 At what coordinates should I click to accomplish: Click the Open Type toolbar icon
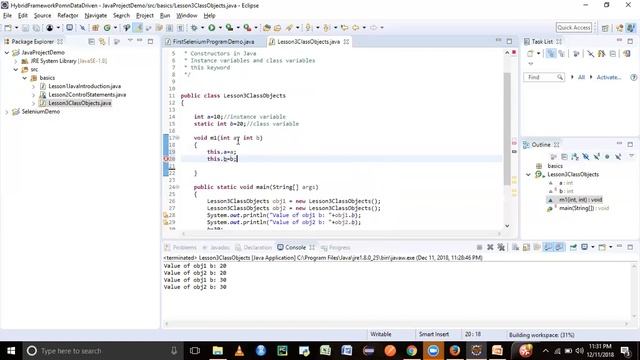pos(267,28)
